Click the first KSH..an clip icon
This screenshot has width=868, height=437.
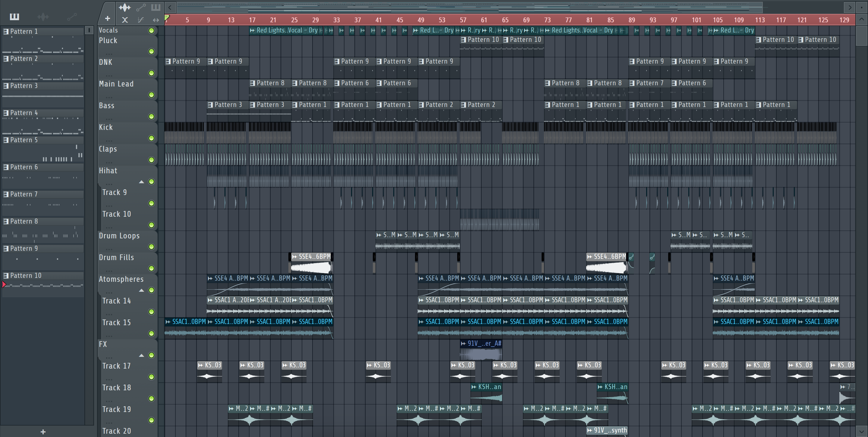click(x=474, y=387)
